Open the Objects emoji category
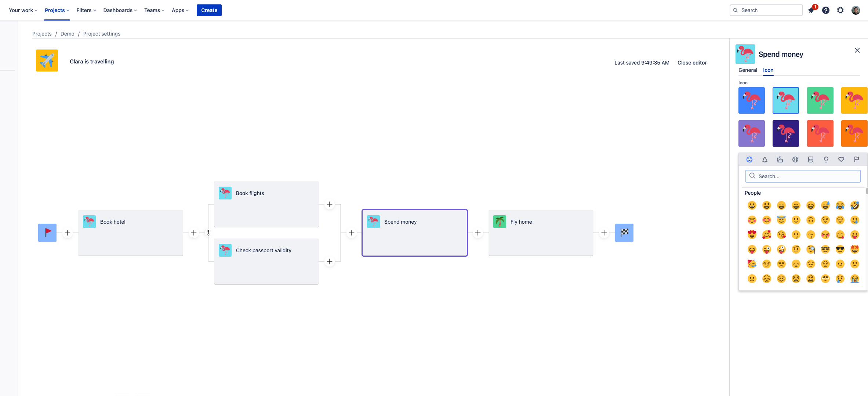Screen dimensions: 868x396 pos(826,159)
